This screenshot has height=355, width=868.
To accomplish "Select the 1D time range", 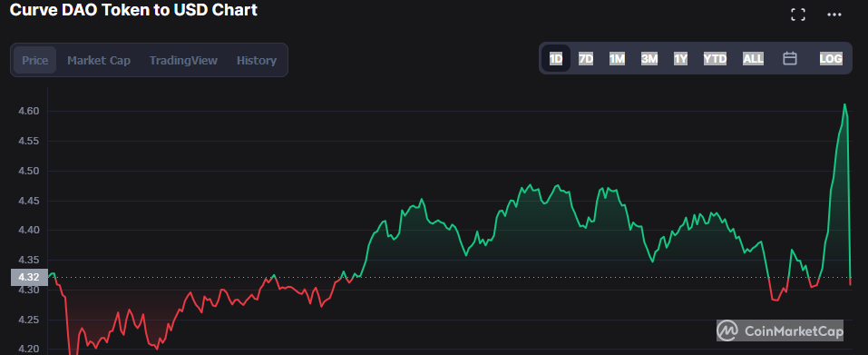I will click(556, 59).
